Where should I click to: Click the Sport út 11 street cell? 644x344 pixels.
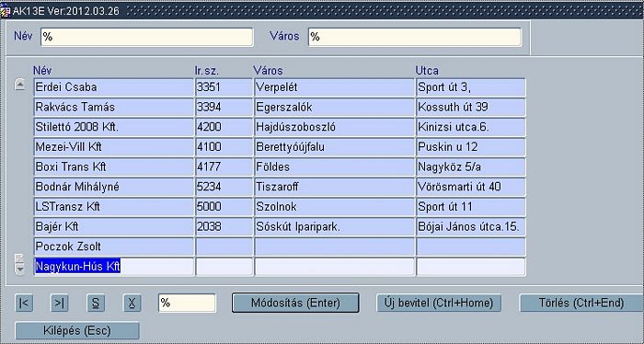(x=471, y=207)
